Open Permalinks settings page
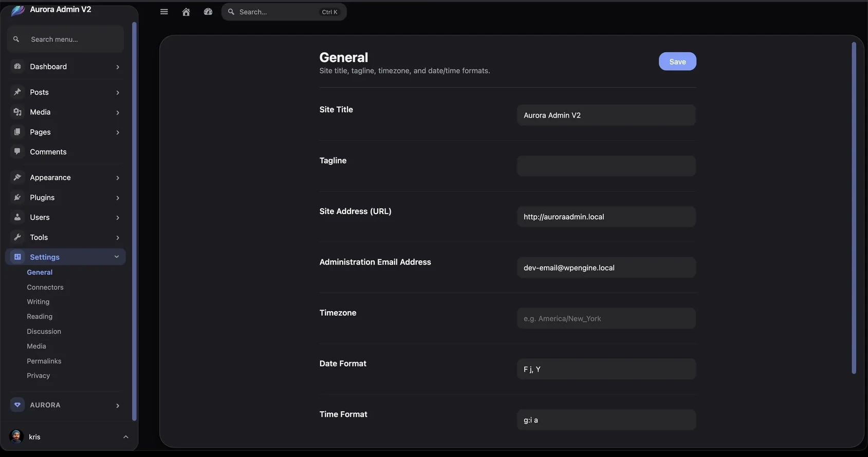The width and height of the screenshot is (868, 457). [x=44, y=361]
